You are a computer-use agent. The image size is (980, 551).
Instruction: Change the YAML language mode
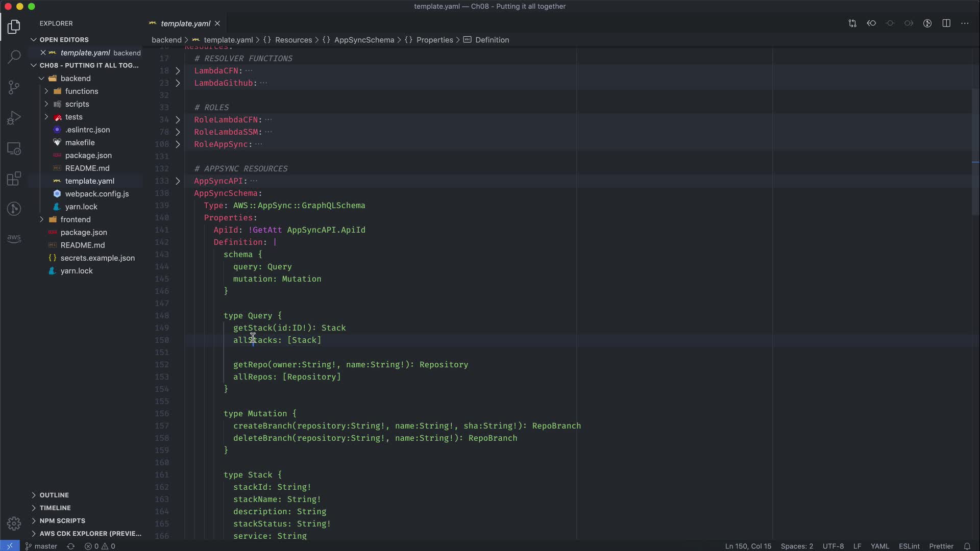pyautogui.click(x=879, y=546)
